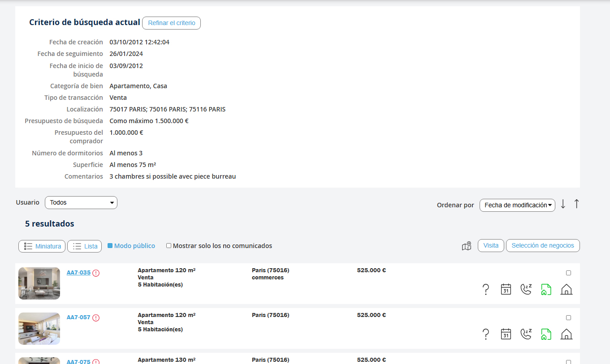Image resolution: width=610 pixels, height=364 pixels.
Task: Toggle the Modo público option
Action: (110, 246)
